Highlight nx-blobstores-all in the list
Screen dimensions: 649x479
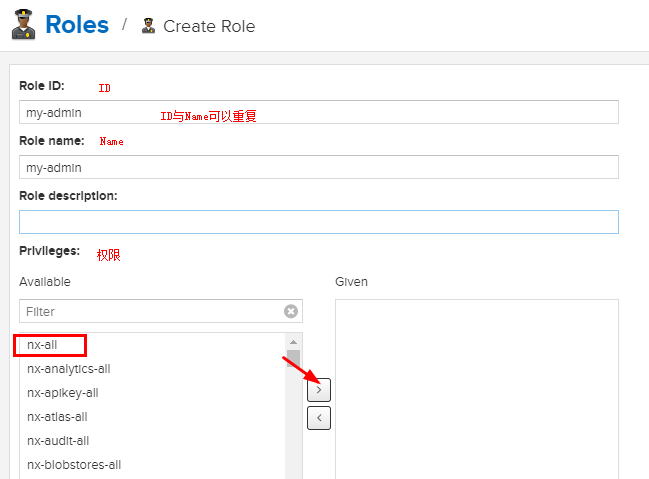pyautogui.click(x=74, y=465)
